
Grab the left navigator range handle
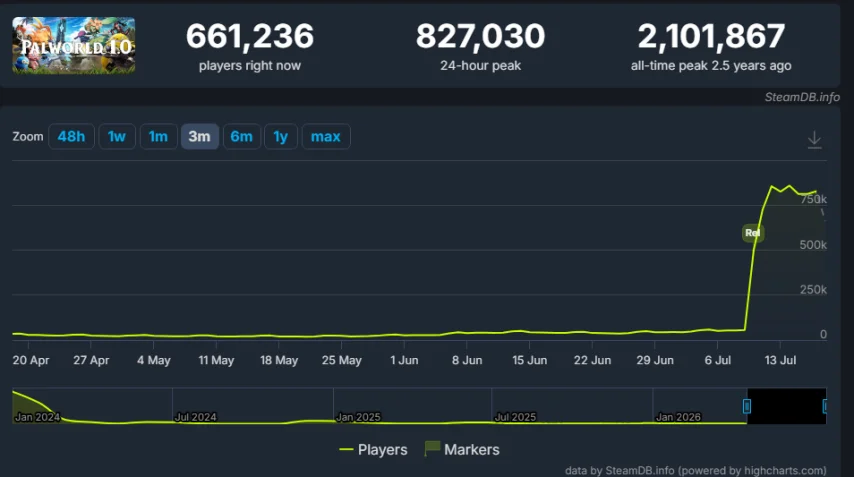tap(747, 406)
